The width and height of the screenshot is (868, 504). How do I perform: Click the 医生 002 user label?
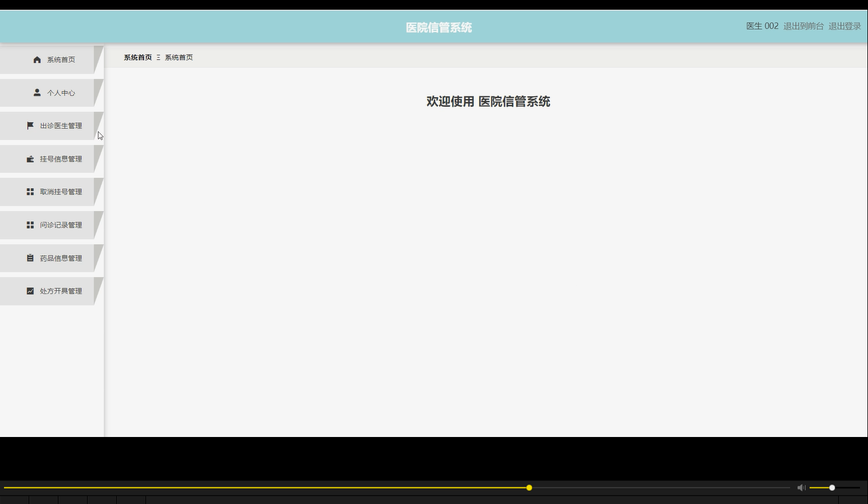tap(762, 26)
